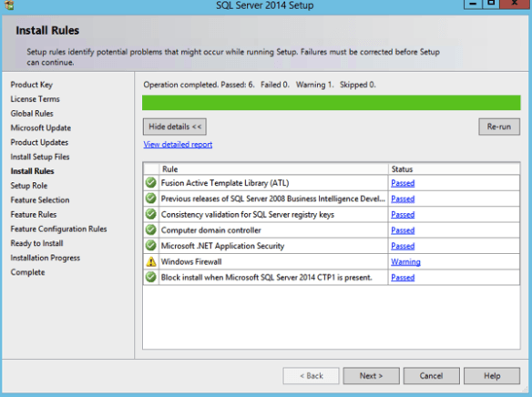Image resolution: width=532 pixels, height=397 pixels.
Task: Click the check icon for registry keys consistency rule
Action: (150, 214)
